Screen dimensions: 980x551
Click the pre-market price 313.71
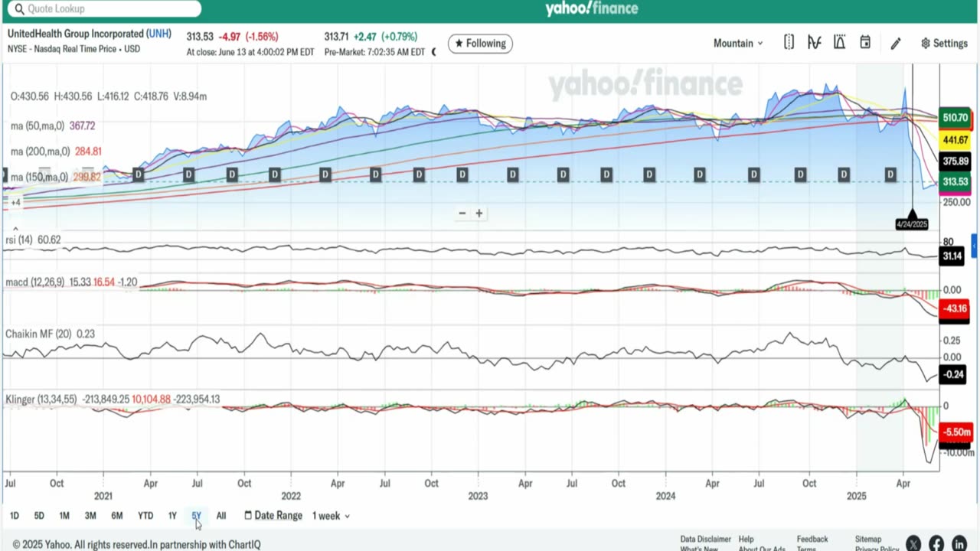[336, 36]
